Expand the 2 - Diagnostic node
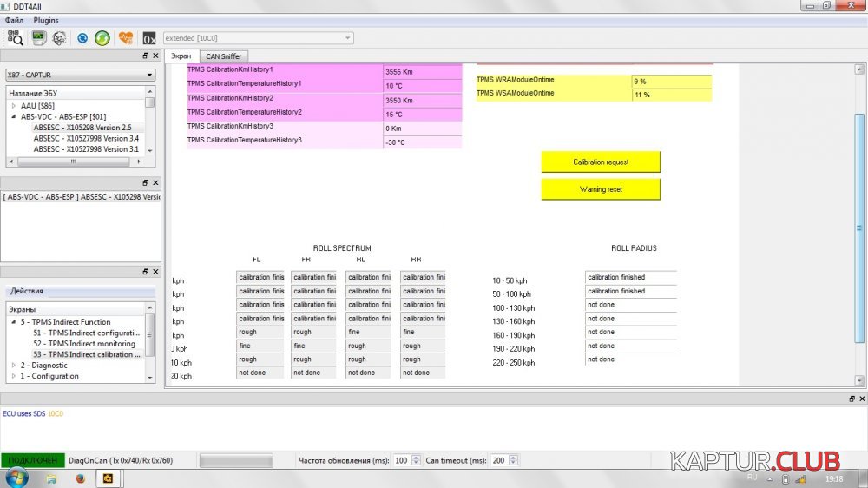 [x=14, y=366]
